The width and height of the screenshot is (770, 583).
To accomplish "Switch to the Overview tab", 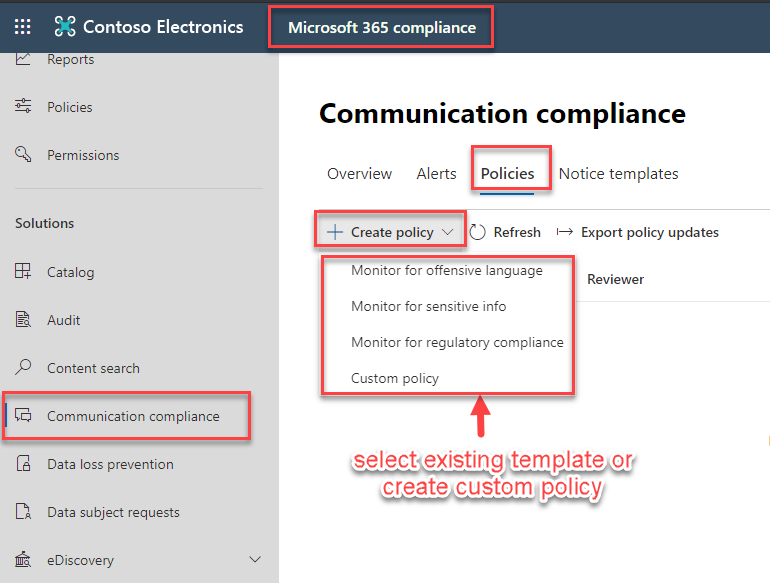I will [x=359, y=174].
